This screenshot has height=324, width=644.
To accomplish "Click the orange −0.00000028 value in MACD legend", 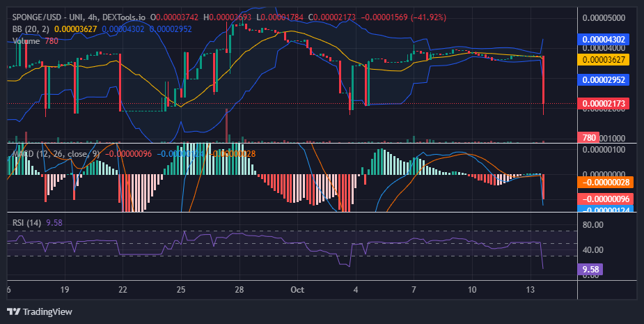I will pyautogui.click(x=233, y=154).
